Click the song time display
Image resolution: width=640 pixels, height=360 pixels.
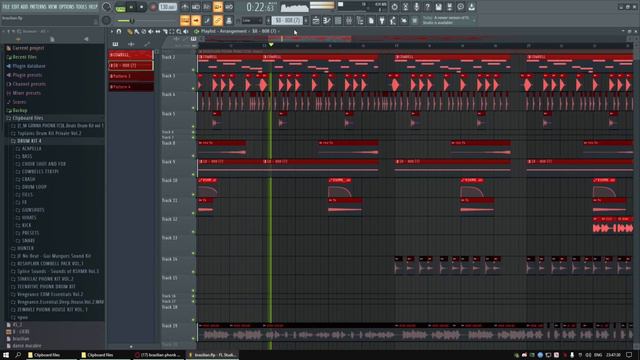260,7
